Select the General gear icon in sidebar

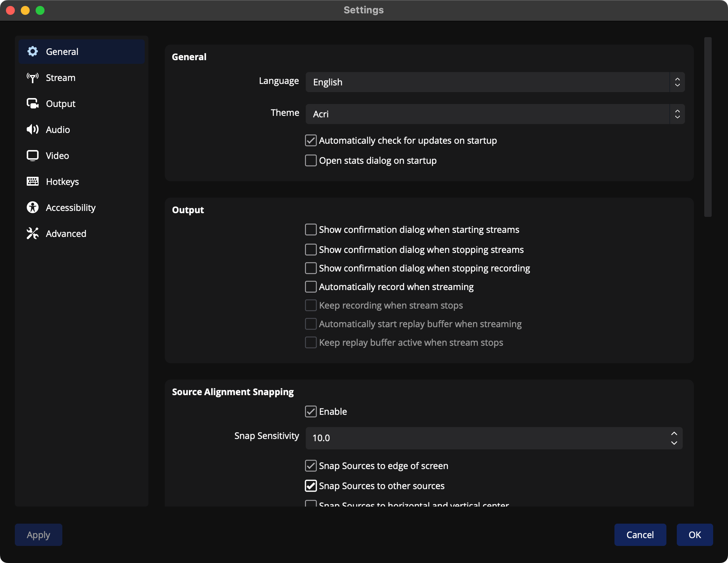tap(33, 52)
